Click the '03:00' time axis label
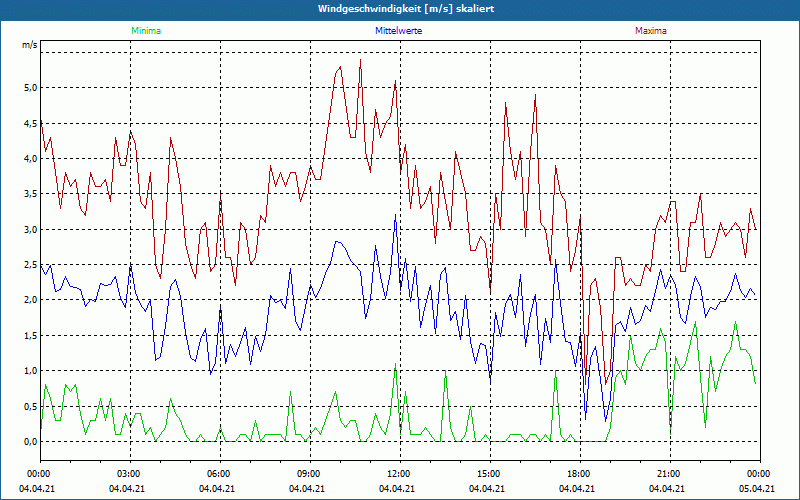The height and width of the screenshot is (500, 800). pyautogui.click(x=130, y=474)
